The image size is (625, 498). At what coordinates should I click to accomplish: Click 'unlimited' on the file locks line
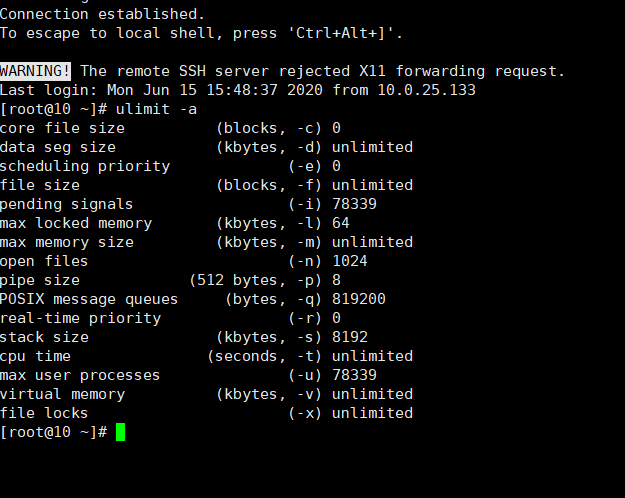coord(372,413)
